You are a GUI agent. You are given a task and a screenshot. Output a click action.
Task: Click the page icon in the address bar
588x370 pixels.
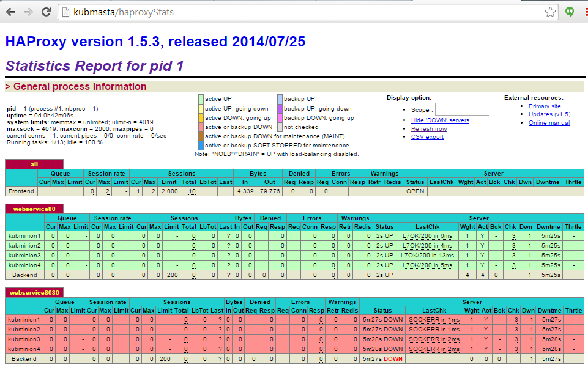(66, 12)
